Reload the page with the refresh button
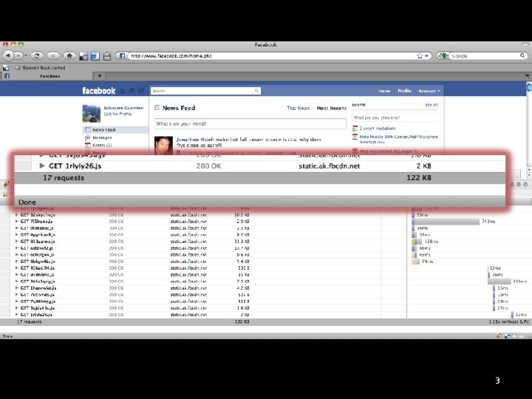This screenshot has height=399, width=532. coord(37,55)
